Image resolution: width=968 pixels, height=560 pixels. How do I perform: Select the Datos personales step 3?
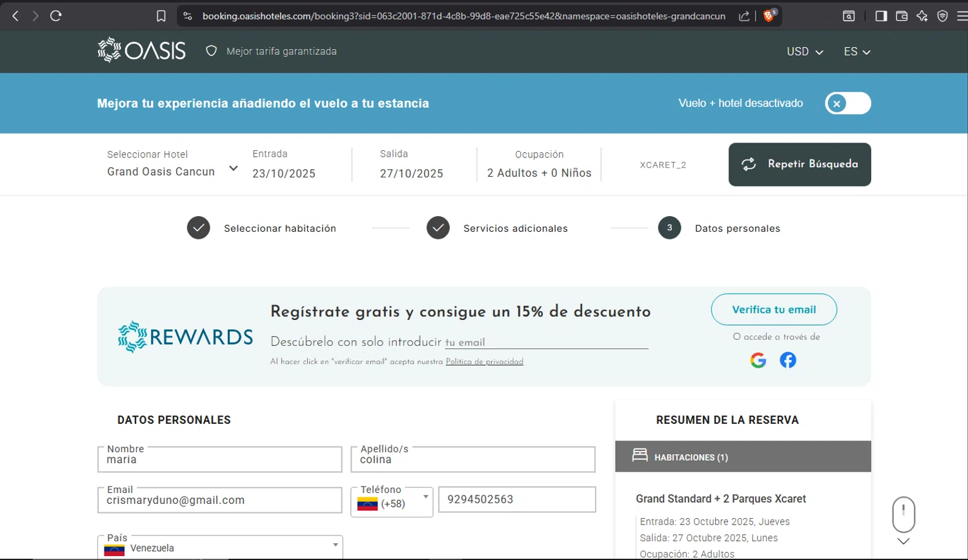(719, 228)
